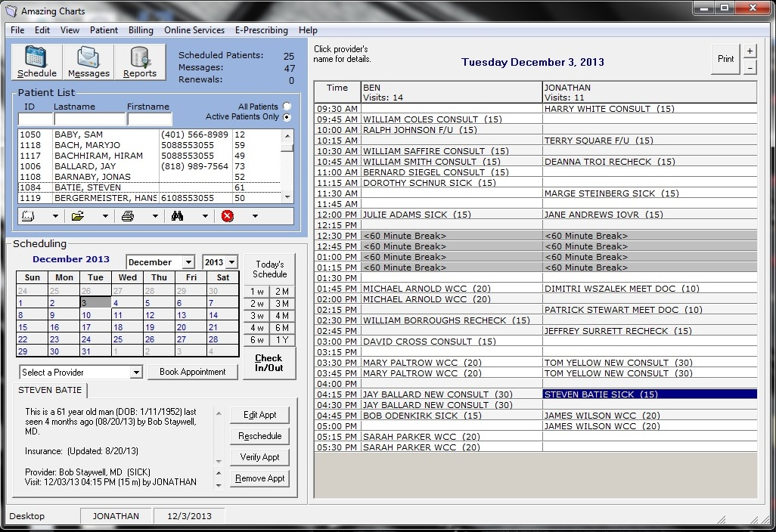776x532 pixels.
Task: Click the red X delete icon
Action: click(228, 216)
